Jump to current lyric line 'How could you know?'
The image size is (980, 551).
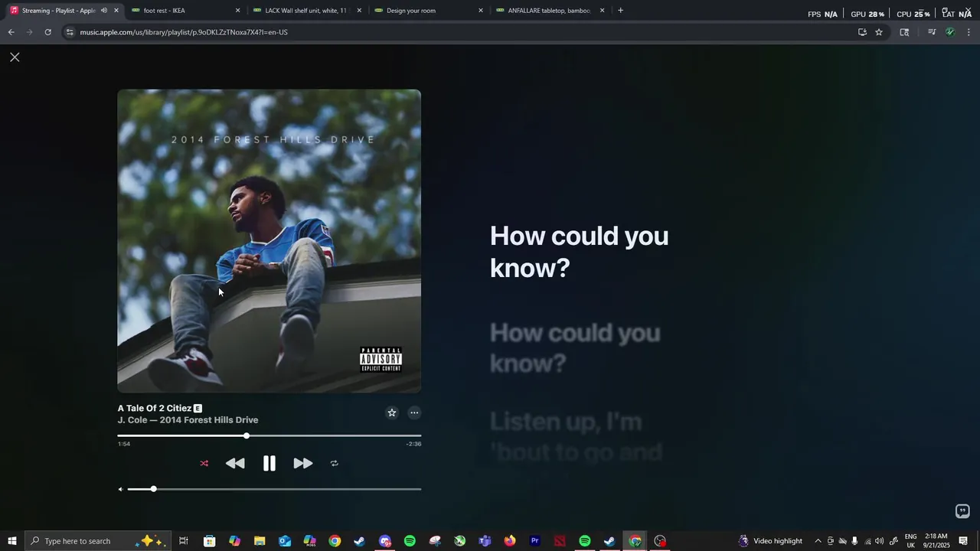579,252
